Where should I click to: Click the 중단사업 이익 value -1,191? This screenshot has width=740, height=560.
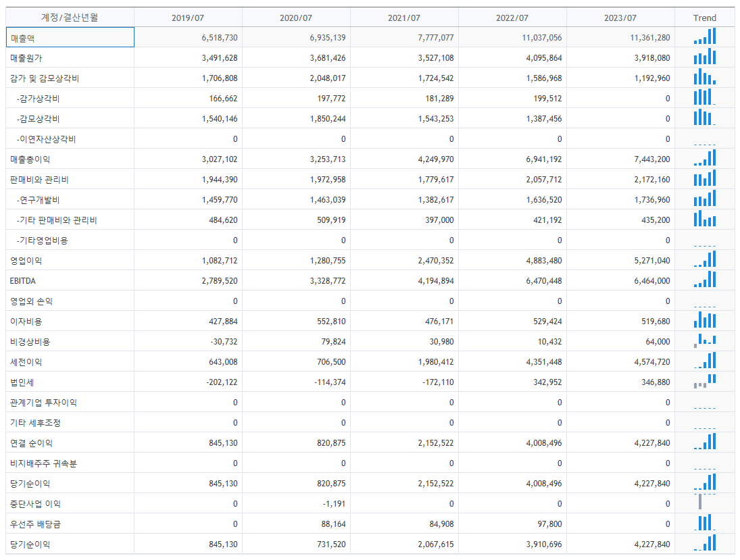click(334, 504)
